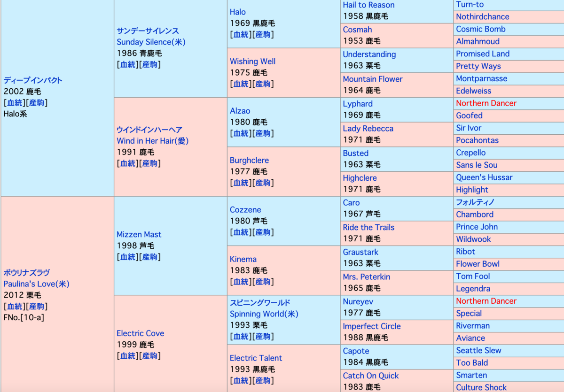Open Graustark link
This screenshot has width=564, height=392.
pyautogui.click(x=361, y=252)
